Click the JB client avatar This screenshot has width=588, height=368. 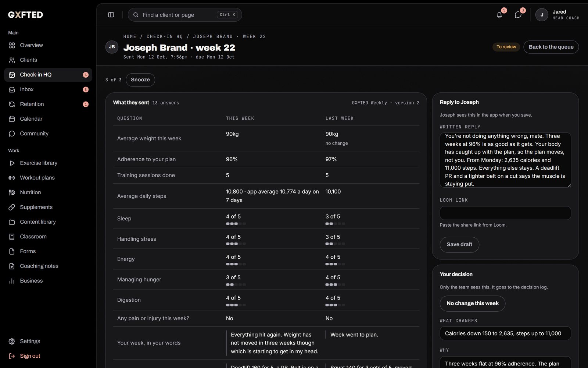[x=112, y=47]
